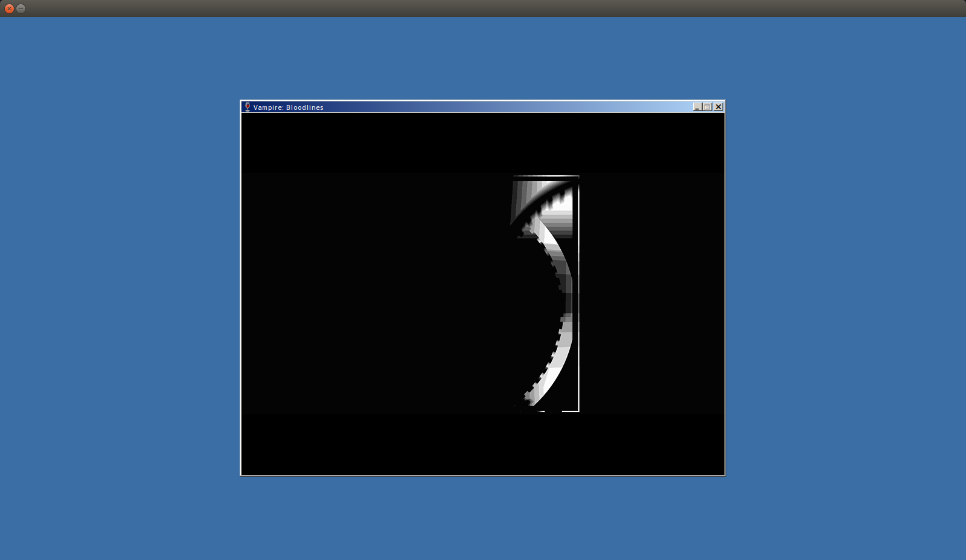Close the Vampire: Bloodlines window
This screenshot has width=966, height=560.
(x=718, y=107)
